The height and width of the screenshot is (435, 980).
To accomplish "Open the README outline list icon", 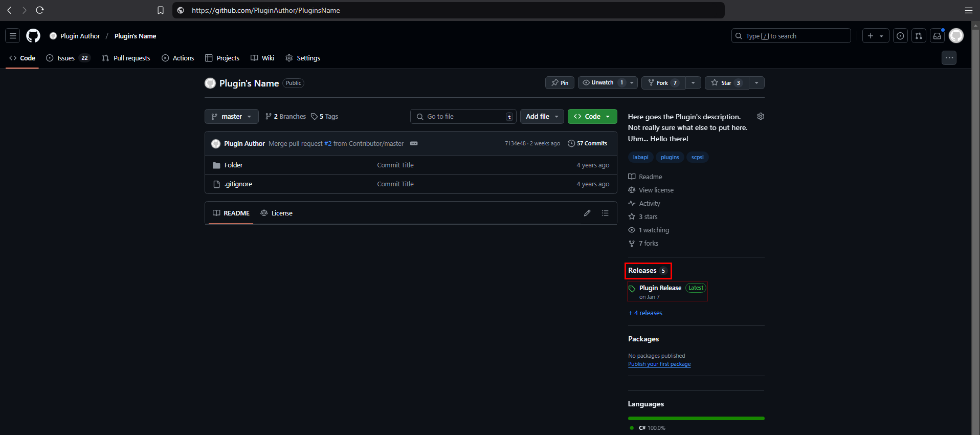I will (x=605, y=213).
